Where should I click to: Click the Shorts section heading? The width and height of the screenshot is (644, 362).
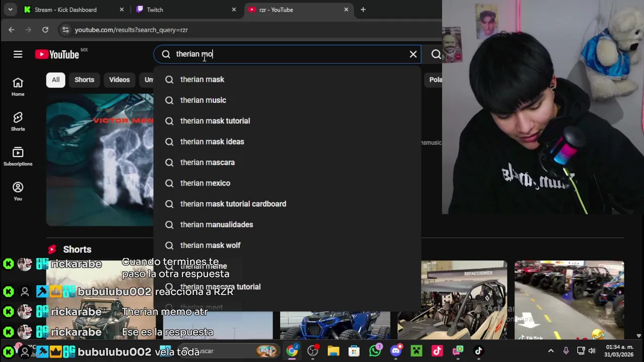coord(77,249)
